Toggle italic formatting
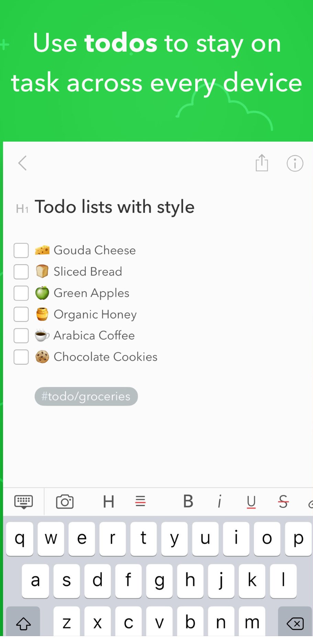Image resolution: width=313 pixels, height=644 pixels. [x=220, y=501]
